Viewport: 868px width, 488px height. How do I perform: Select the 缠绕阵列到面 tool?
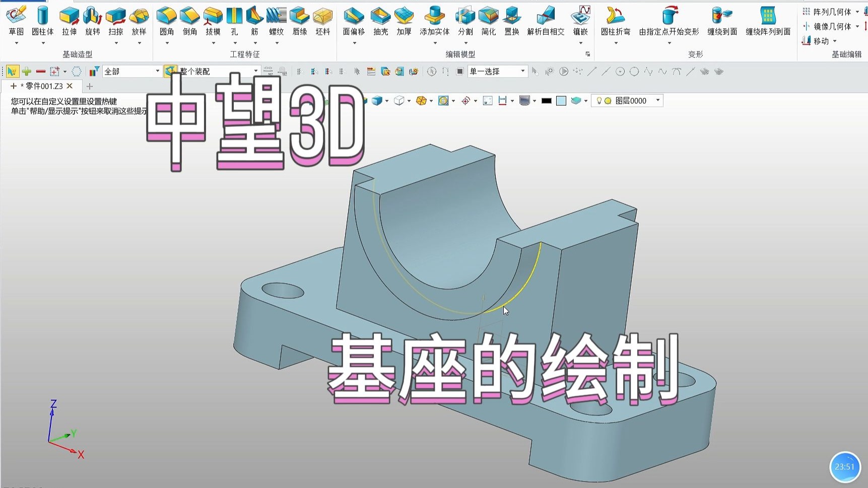point(768,22)
